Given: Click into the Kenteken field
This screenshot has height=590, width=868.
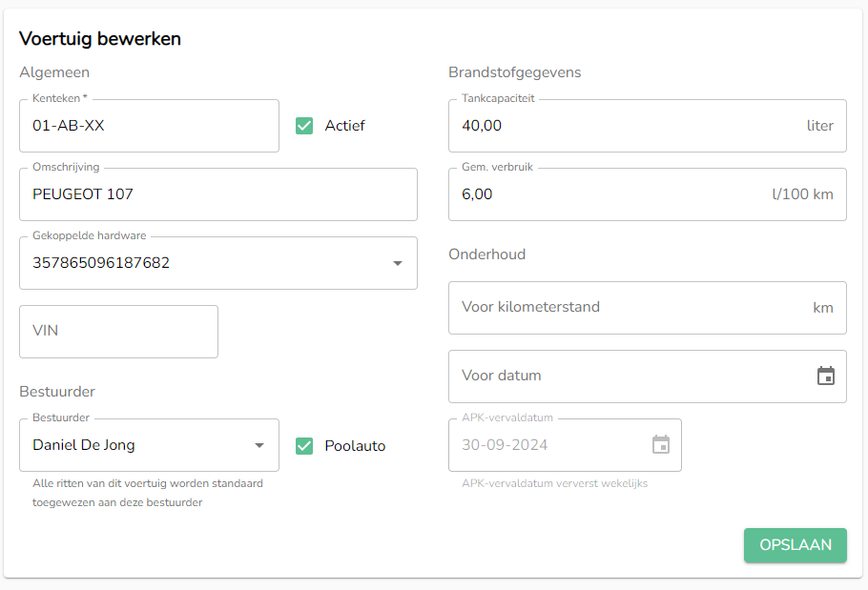Looking at the screenshot, I should [149, 126].
